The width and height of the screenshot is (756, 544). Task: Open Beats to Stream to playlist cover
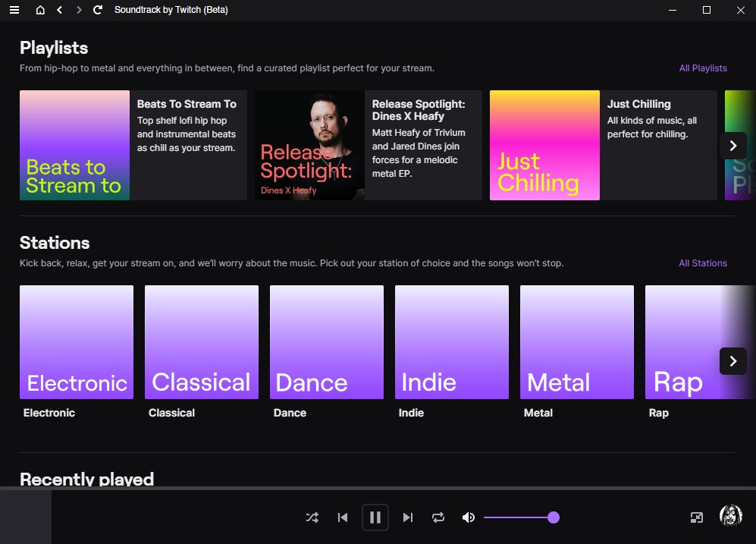point(75,145)
